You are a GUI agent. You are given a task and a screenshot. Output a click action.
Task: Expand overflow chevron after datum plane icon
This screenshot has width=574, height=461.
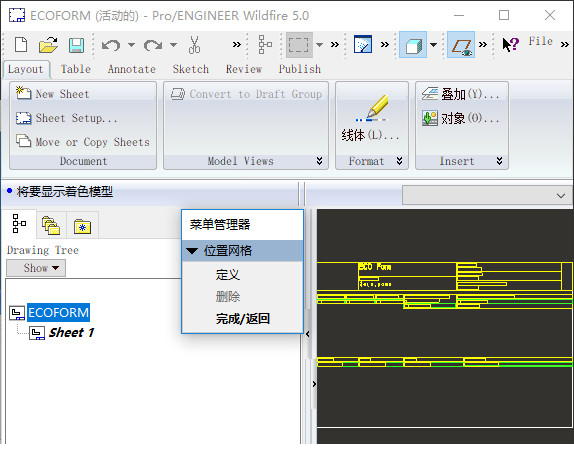[483, 45]
